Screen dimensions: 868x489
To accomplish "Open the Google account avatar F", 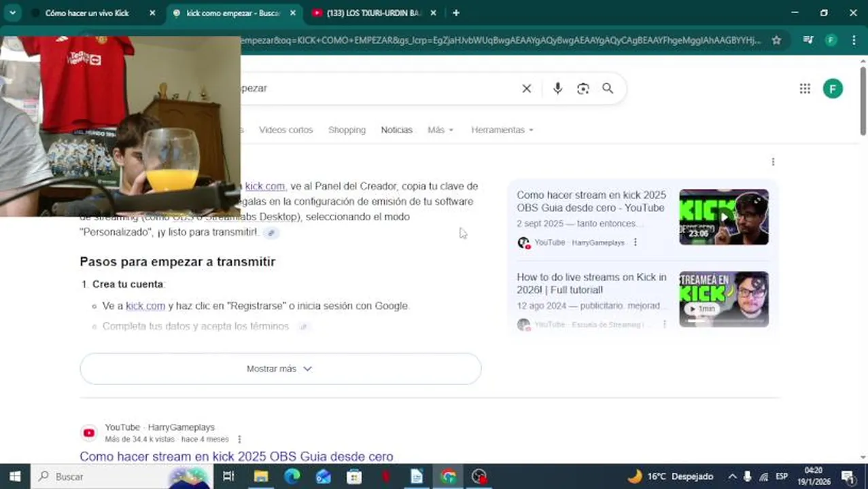I will (833, 88).
